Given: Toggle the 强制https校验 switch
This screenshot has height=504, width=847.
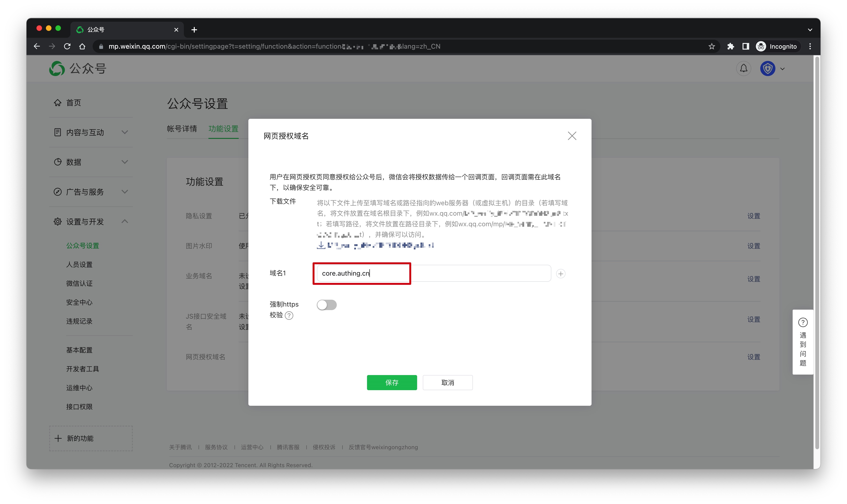Looking at the screenshot, I should (x=327, y=305).
